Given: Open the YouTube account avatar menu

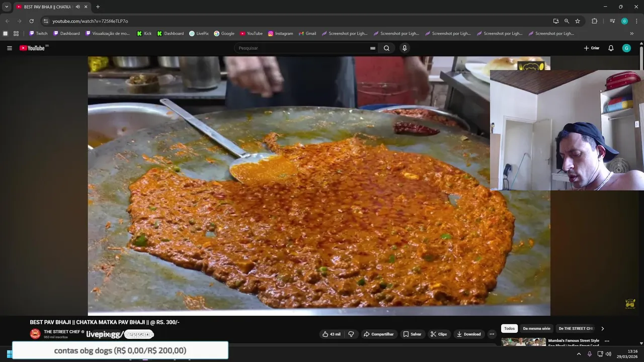Looking at the screenshot, I should tap(626, 48).
